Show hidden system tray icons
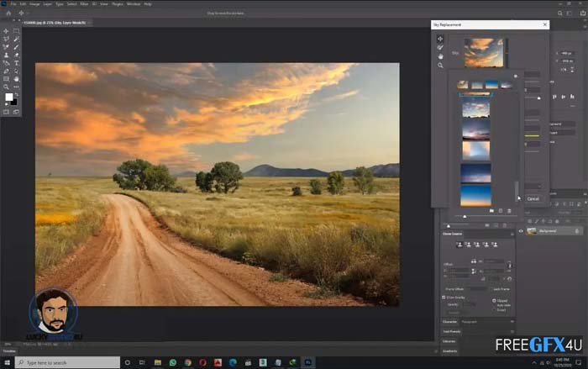Viewport: 588px width, 369px height. (x=534, y=362)
